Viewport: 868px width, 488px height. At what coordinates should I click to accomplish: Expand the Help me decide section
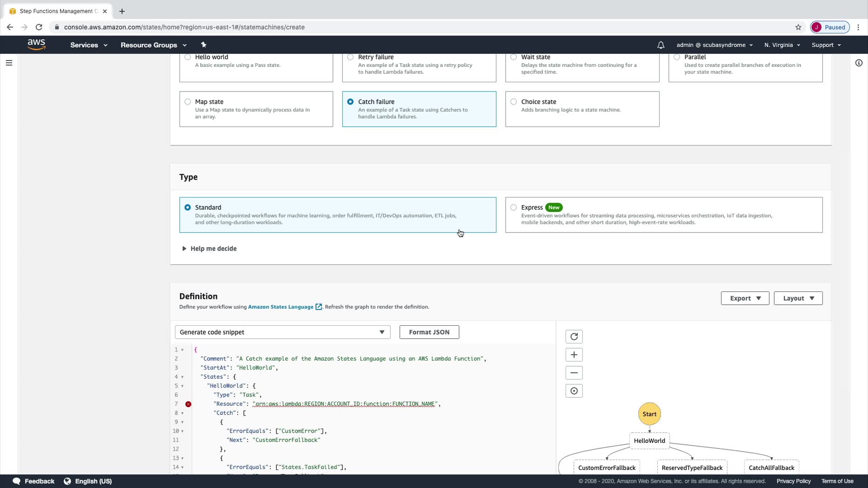(x=210, y=249)
